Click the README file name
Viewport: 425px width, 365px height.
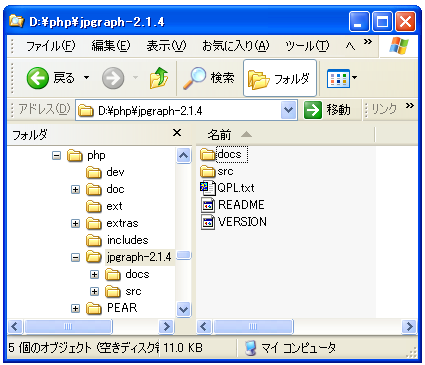[241, 205]
